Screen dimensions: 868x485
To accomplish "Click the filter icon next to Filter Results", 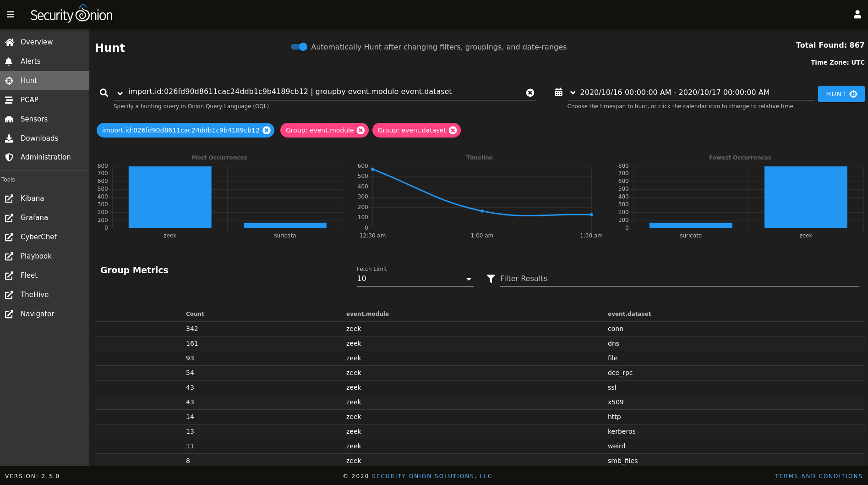I will 491,279.
